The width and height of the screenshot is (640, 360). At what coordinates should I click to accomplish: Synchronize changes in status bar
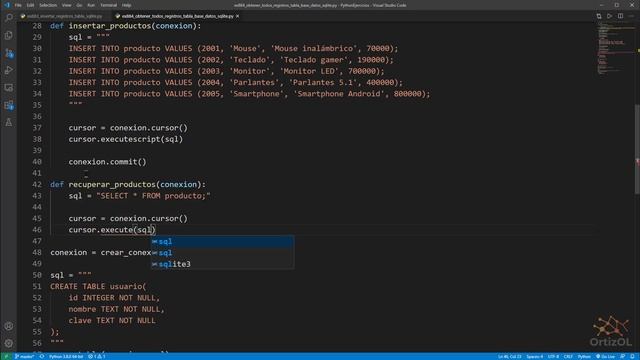point(42,356)
